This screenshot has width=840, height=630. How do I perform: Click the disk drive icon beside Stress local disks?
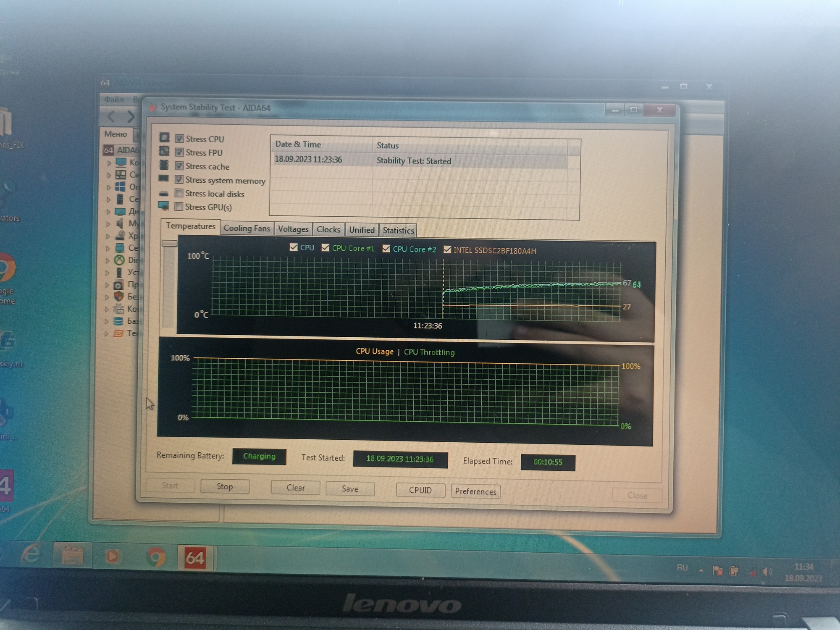pos(164,193)
